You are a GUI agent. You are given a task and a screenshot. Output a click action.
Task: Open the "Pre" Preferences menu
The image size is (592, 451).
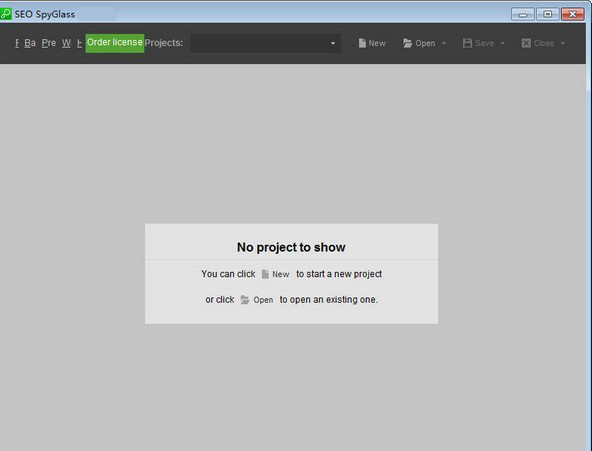pyautogui.click(x=49, y=43)
